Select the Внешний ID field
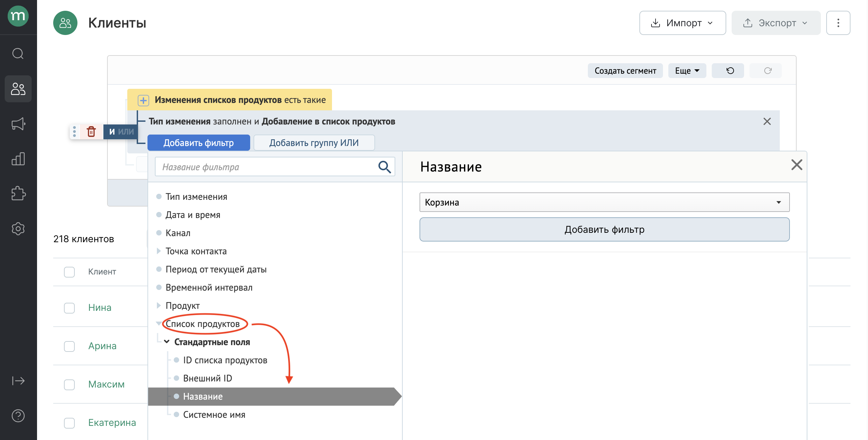This screenshot has height=440, width=868. [207, 379]
